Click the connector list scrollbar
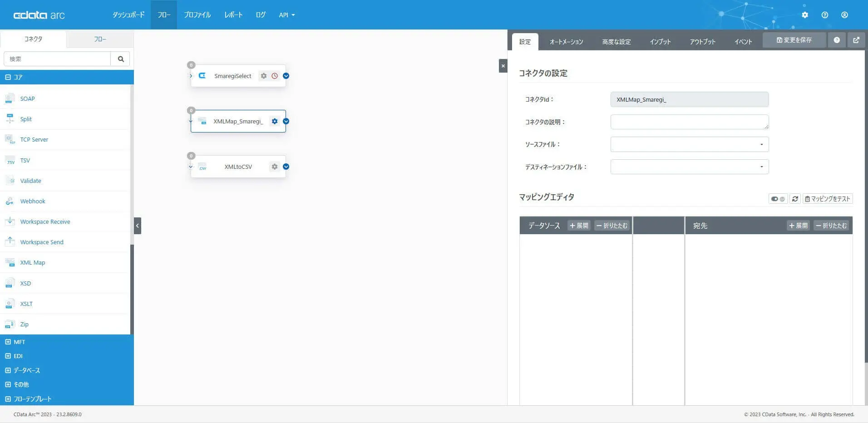Image resolution: width=868 pixels, height=423 pixels. click(132, 290)
